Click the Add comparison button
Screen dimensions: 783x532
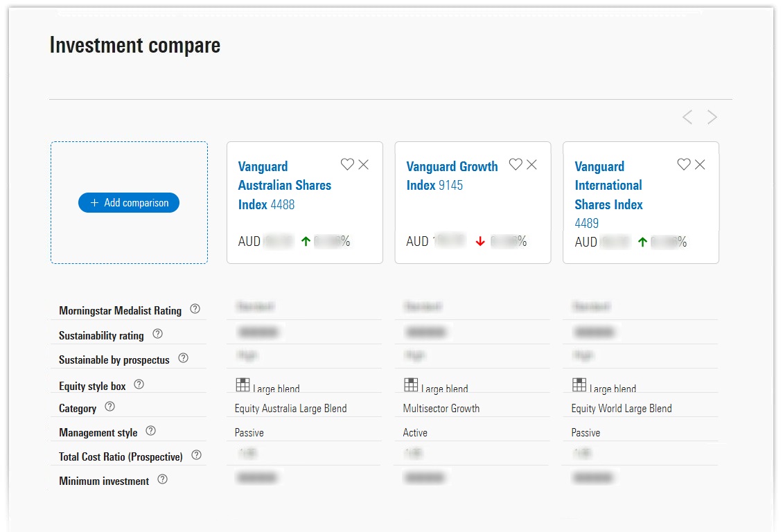[x=129, y=203]
